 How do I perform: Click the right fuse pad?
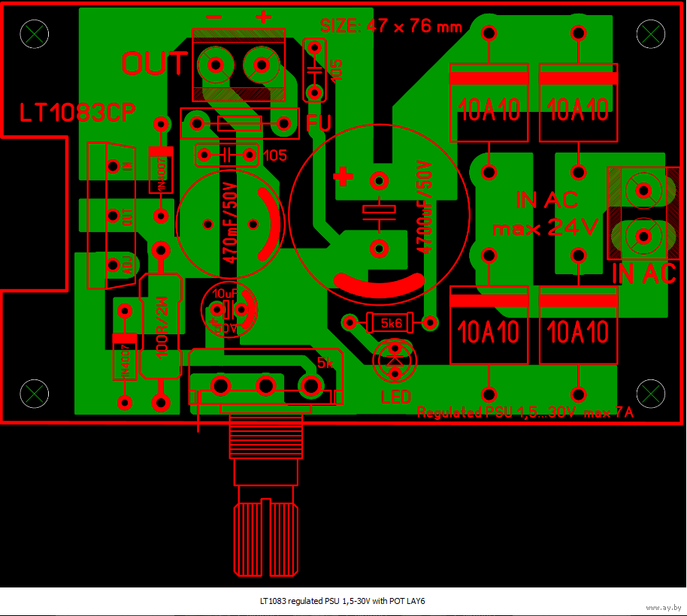[284, 124]
